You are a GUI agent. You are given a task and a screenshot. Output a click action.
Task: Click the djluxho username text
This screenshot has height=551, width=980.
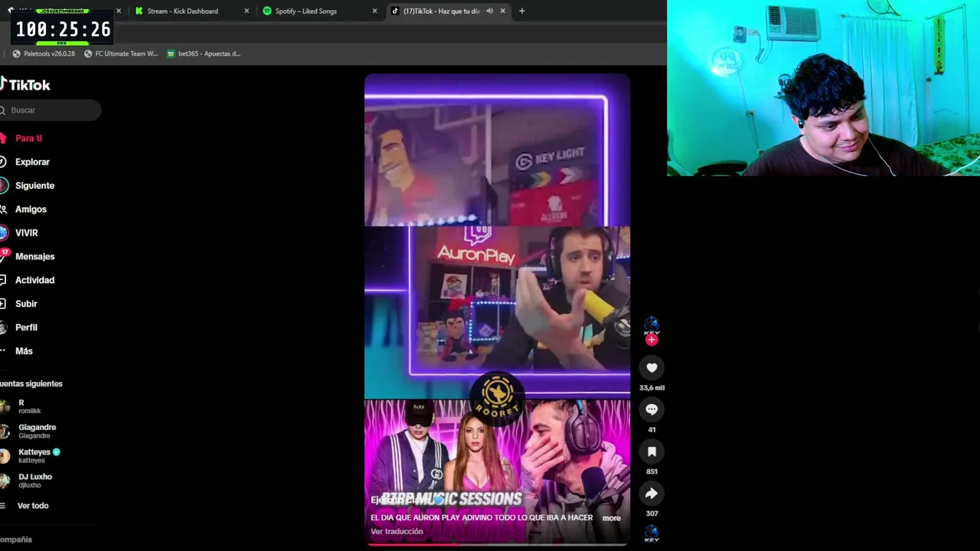(30, 485)
